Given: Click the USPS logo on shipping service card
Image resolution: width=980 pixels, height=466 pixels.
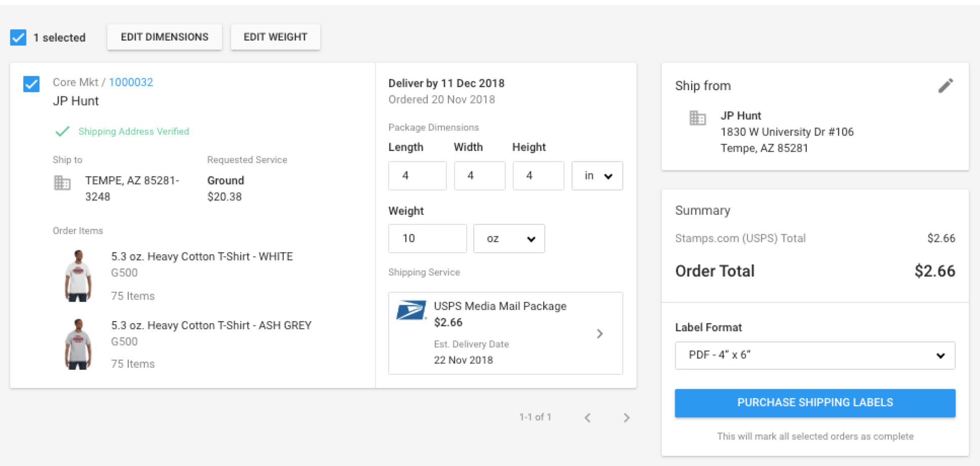Looking at the screenshot, I should click(x=411, y=310).
